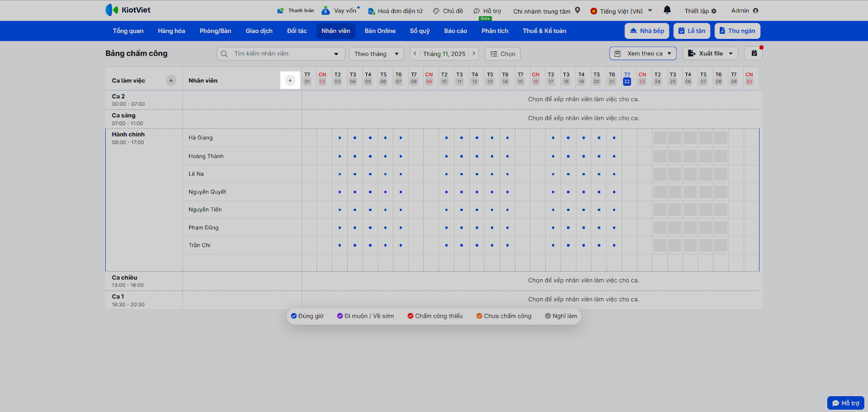Open the Admin account menu
The image size is (868, 412).
[x=744, y=11]
